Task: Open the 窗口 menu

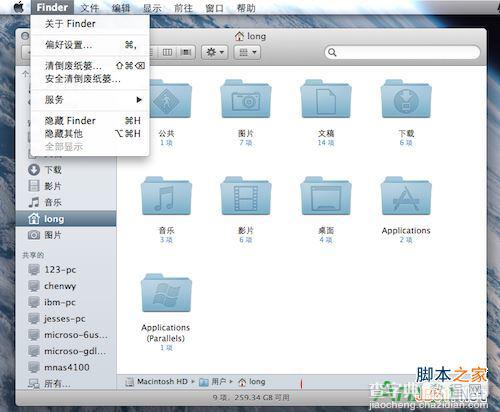Action: [215, 8]
